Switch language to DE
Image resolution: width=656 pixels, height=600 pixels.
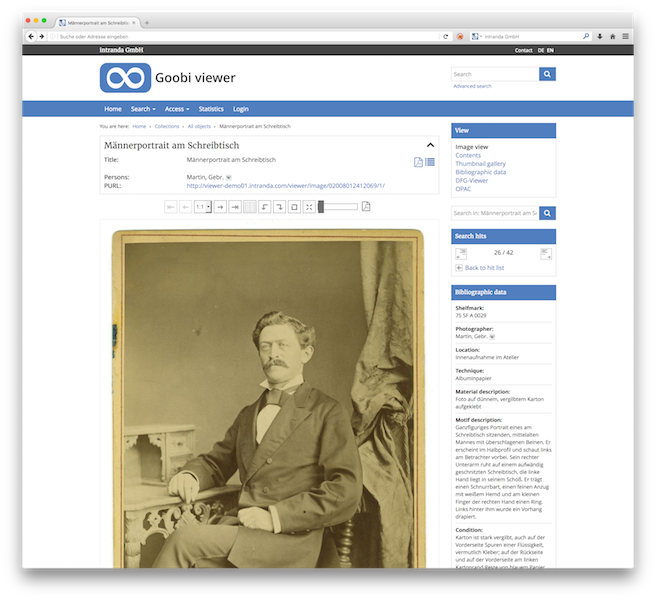541,50
